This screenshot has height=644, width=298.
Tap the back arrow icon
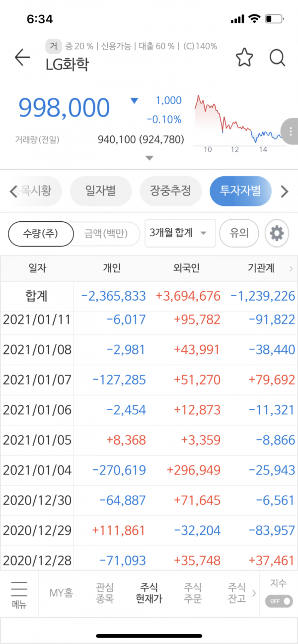pos(22,58)
